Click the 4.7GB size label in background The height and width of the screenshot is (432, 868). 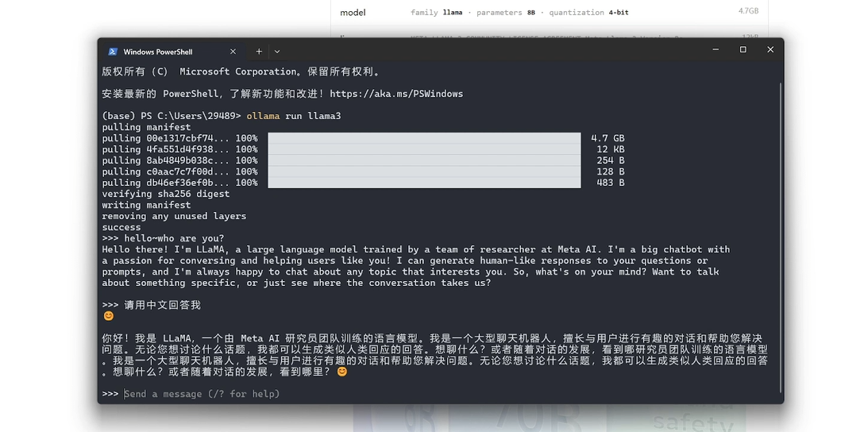tap(748, 12)
